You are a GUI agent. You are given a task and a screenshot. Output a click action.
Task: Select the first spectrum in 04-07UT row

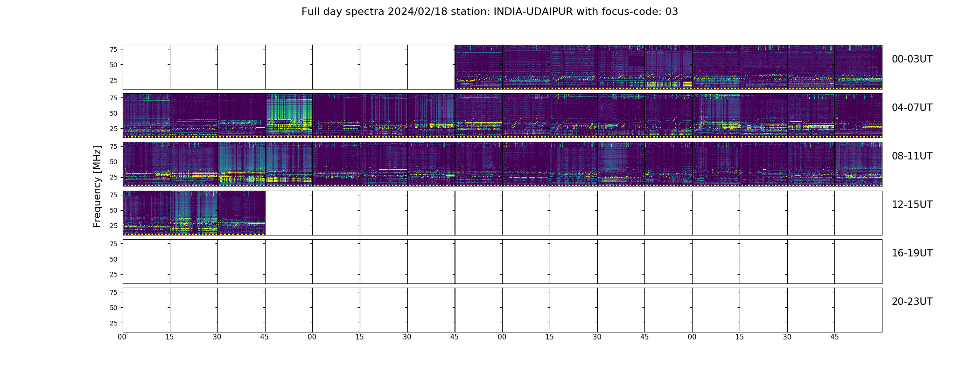pyautogui.click(x=147, y=115)
